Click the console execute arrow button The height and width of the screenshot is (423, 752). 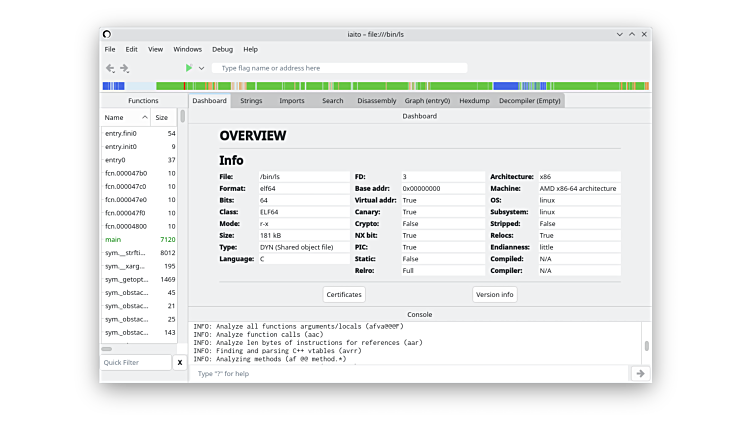pyautogui.click(x=640, y=373)
